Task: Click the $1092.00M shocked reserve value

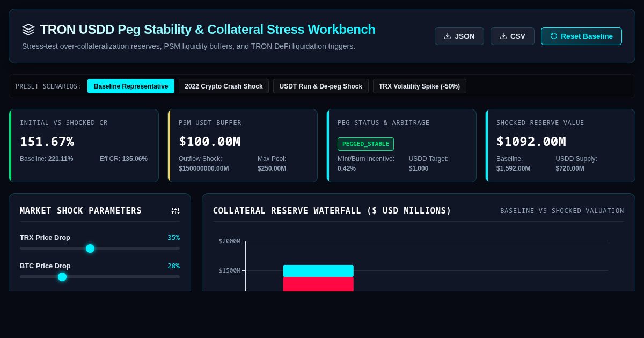Action: click(531, 142)
